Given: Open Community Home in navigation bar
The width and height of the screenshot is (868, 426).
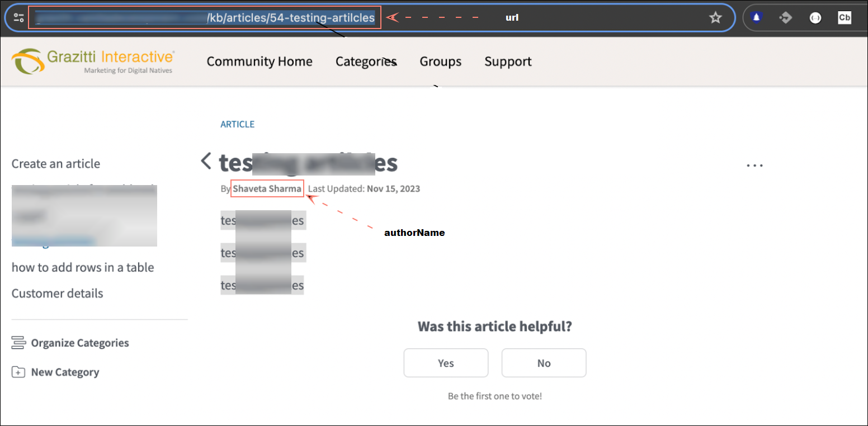Looking at the screenshot, I should (x=260, y=61).
